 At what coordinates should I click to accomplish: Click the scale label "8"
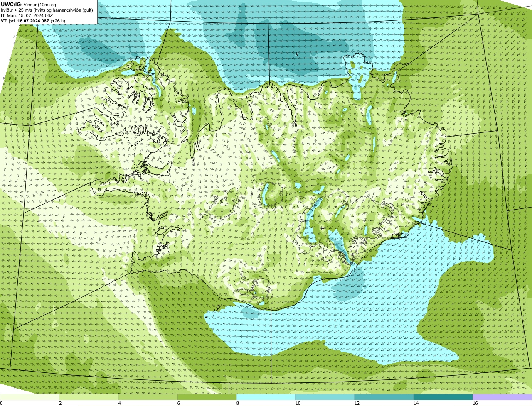(x=237, y=403)
